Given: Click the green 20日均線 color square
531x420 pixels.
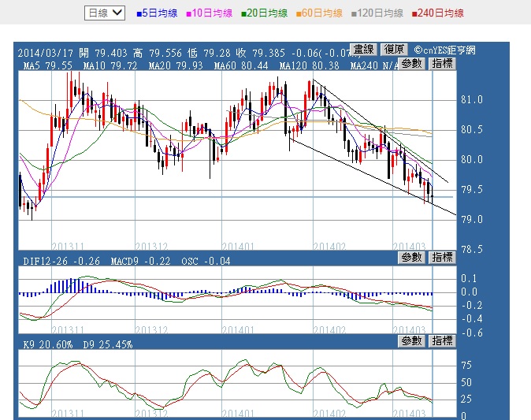Looking at the screenshot, I should coord(243,14).
